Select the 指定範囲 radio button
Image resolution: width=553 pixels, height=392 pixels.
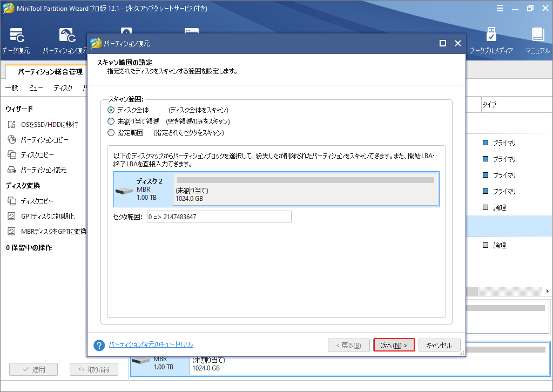coord(111,133)
